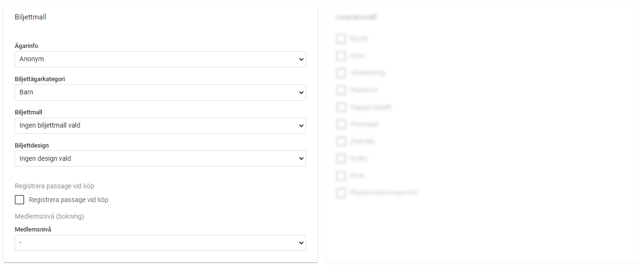Tick the ninth Leveranssätt checkbox (Post)

[341, 176]
